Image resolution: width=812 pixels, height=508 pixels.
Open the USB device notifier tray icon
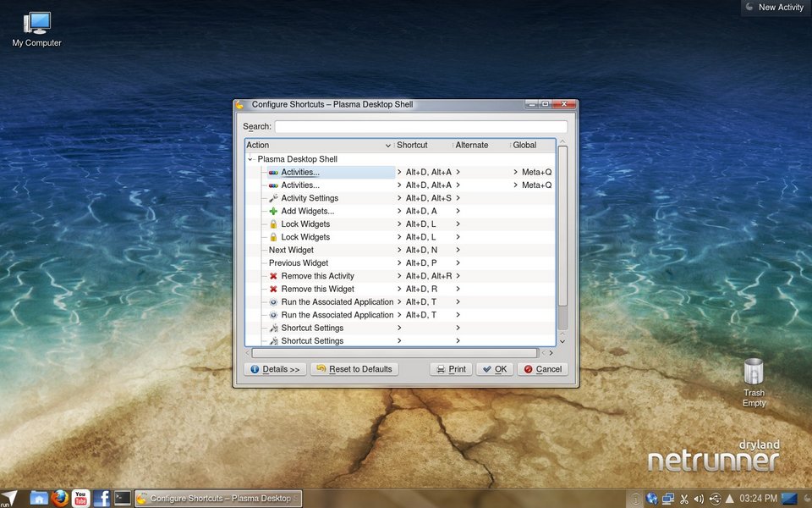715,498
